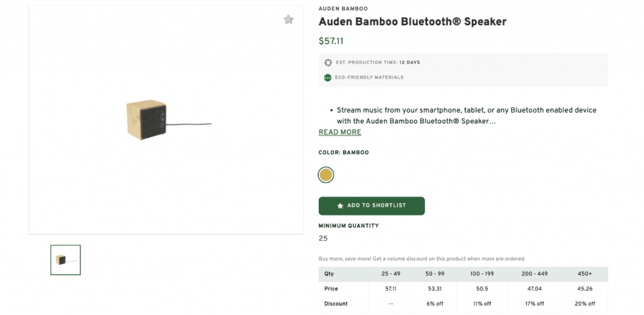The image size is (644, 315).
Task: Click the 20% off discount cell
Action: [585, 304]
